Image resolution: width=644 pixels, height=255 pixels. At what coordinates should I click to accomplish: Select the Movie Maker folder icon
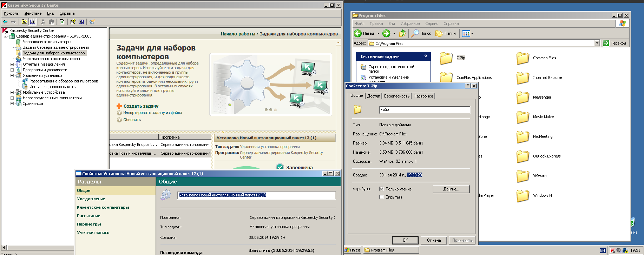click(523, 117)
